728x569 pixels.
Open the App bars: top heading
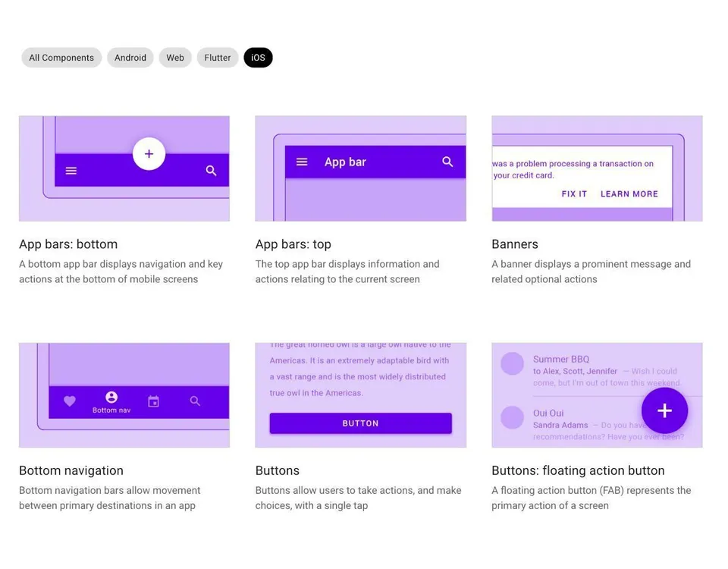pyautogui.click(x=293, y=244)
